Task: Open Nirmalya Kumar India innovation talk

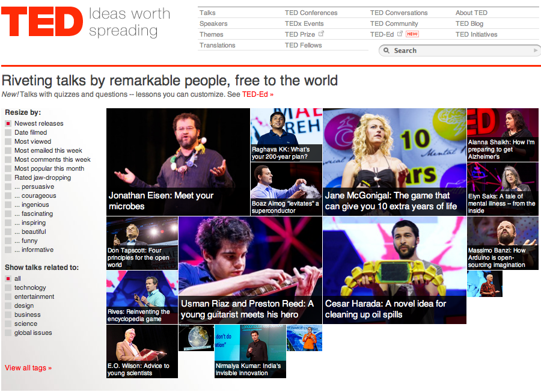Action: 250,351
